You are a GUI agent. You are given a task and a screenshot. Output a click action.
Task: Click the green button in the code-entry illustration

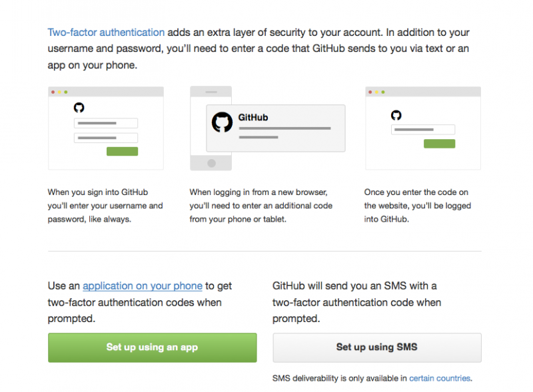(x=439, y=144)
